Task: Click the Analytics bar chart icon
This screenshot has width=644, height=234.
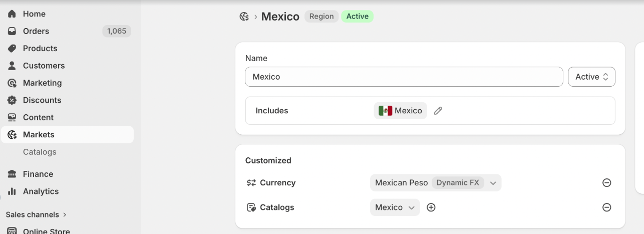Action: [x=12, y=191]
